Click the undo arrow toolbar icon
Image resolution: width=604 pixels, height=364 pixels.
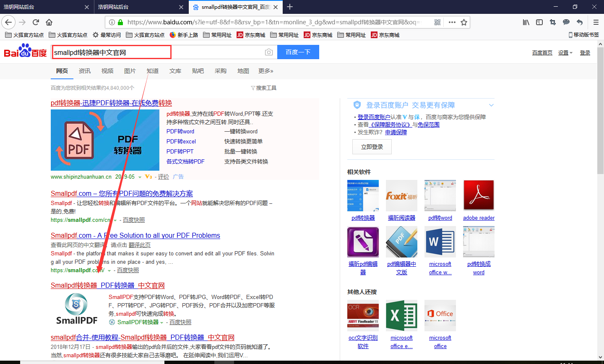[580, 22]
